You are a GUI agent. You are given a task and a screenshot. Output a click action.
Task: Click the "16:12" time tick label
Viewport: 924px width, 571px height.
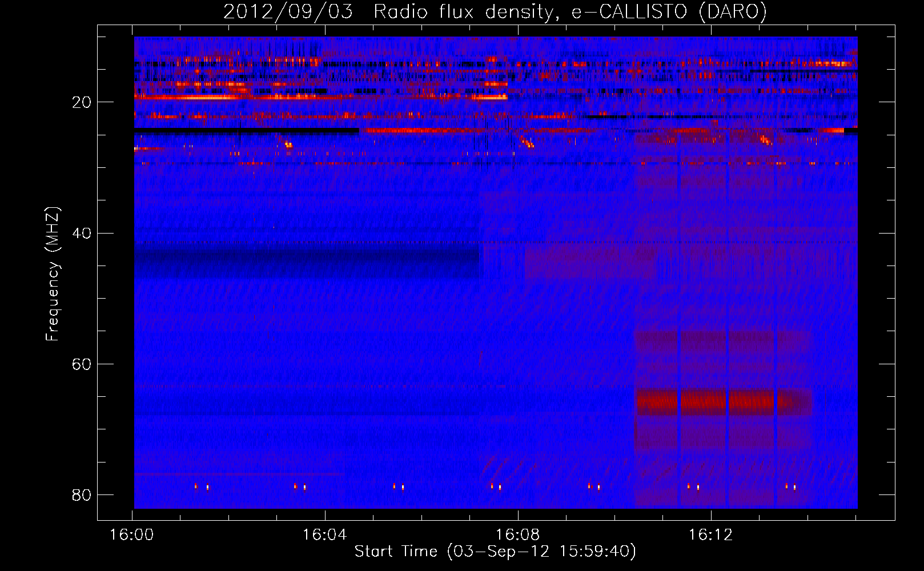tap(711, 535)
